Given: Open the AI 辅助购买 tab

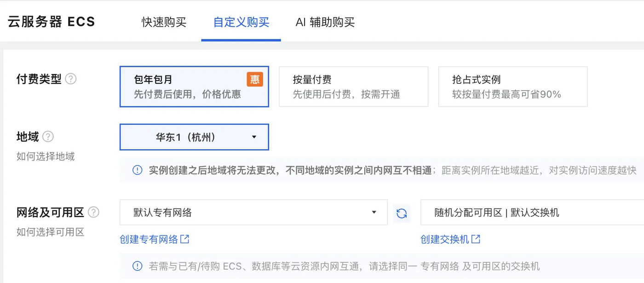Looking at the screenshot, I should tap(325, 22).
